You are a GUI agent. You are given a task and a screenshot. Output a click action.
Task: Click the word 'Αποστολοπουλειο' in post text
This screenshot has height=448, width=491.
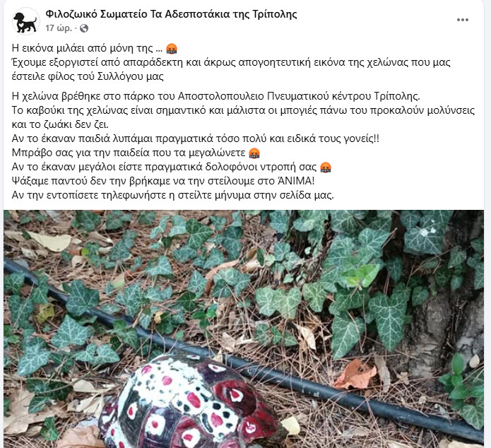pyautogui.click(x=221, y=96)
